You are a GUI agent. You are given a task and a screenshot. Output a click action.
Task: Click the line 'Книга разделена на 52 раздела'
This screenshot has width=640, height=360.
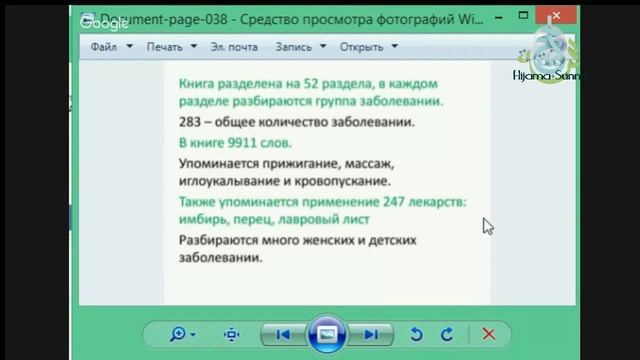click(276, 84)
